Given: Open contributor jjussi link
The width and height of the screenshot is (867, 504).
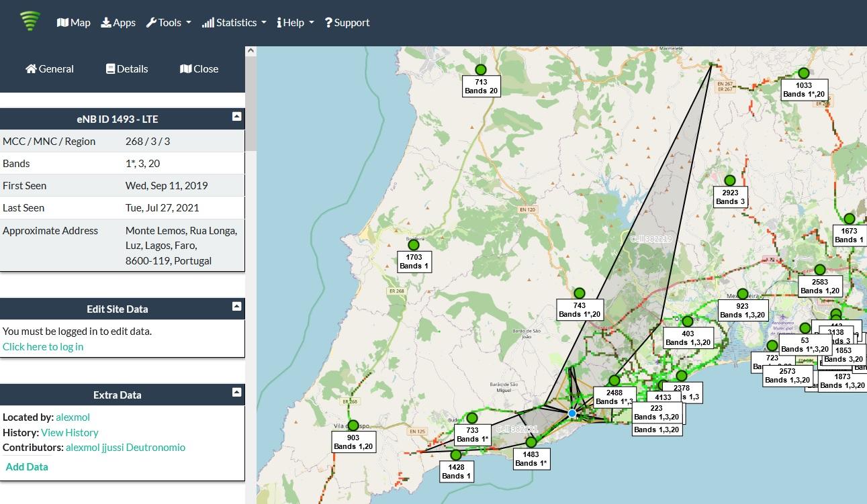Looking at the screenshot, I should pyautogui.click(x=113, y=447).
